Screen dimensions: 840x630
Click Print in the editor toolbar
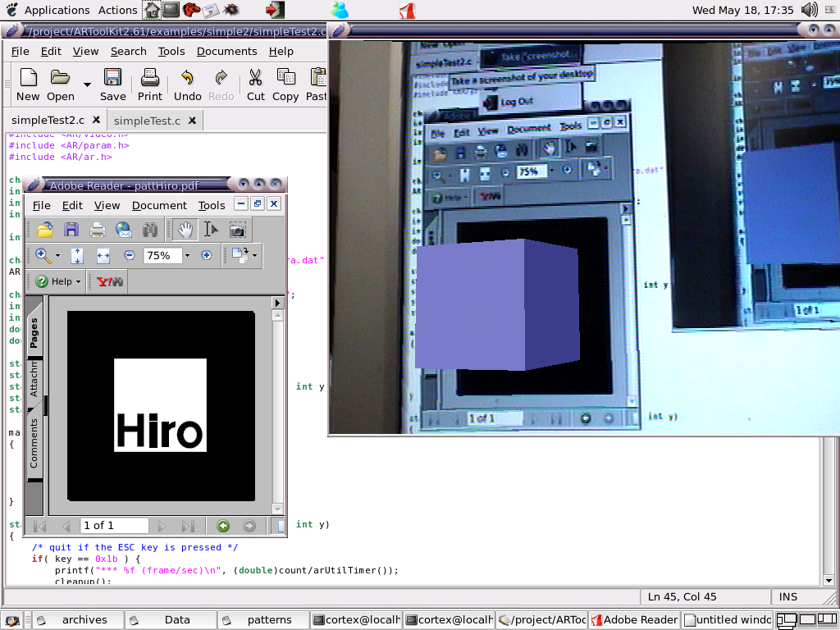(149, 84)
